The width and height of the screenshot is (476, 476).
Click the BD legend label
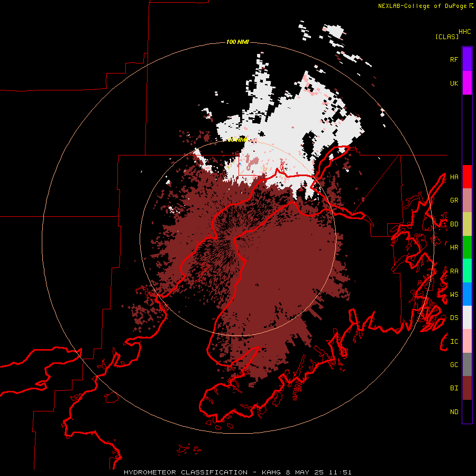tap(454, 224)
